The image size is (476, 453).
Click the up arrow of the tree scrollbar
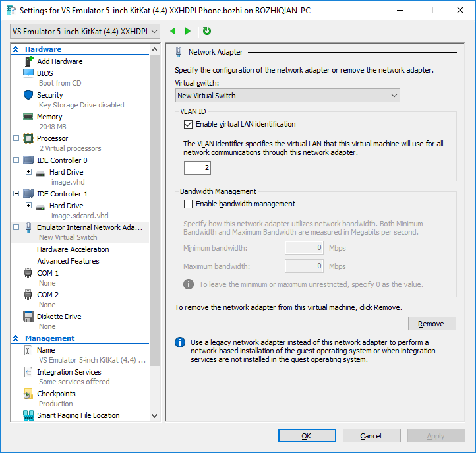[x=154, y=49]
